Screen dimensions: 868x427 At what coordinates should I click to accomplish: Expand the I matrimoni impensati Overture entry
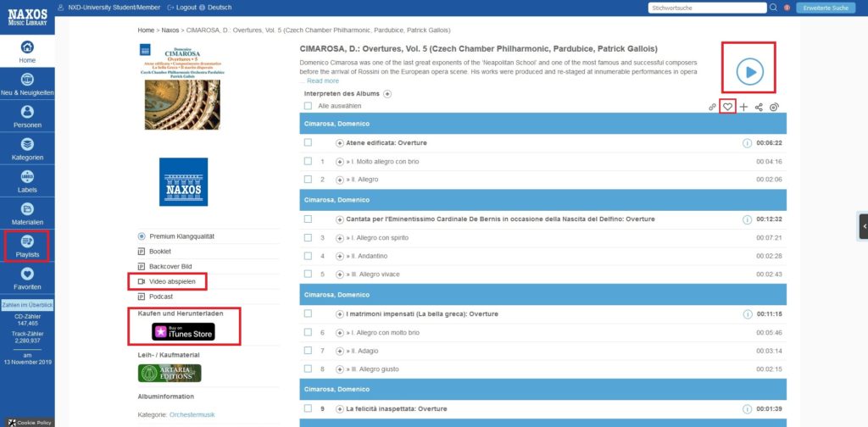pos(340,314)
